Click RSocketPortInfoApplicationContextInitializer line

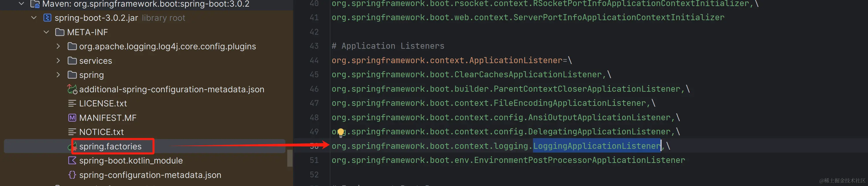pyautogui.click(x=545, y=4)
